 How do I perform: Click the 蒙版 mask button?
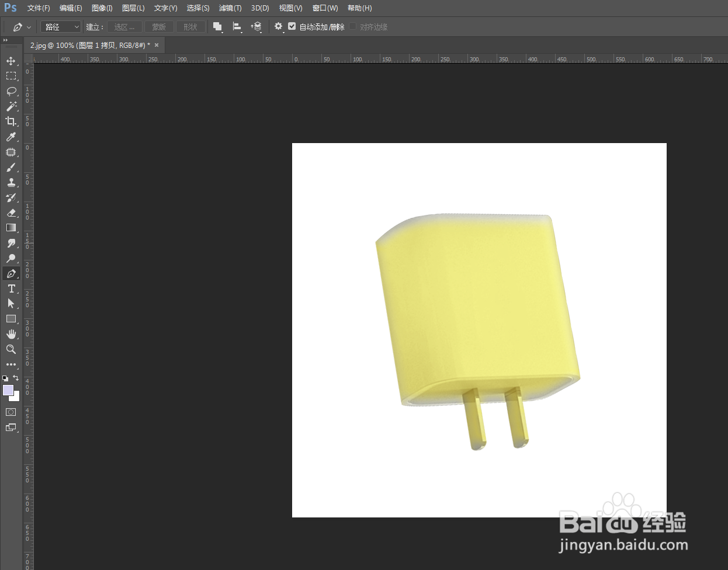pyautogui.click(x=159, y=27)
